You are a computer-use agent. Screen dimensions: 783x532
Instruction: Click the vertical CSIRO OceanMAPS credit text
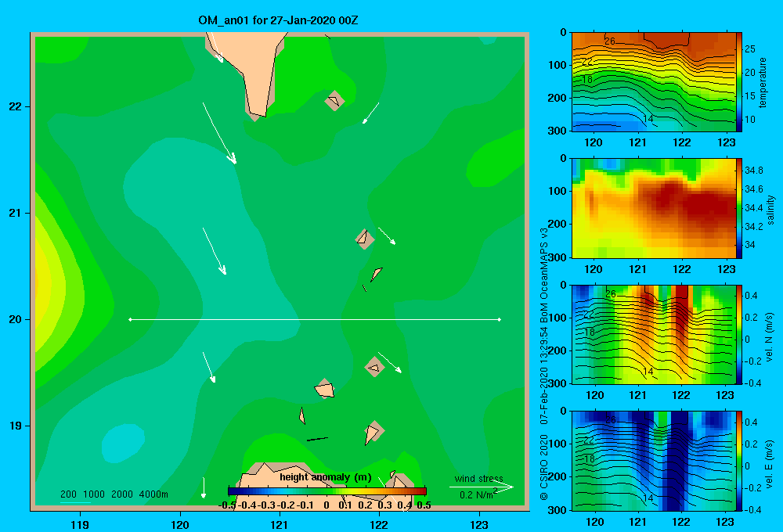[x=544, y=364]
